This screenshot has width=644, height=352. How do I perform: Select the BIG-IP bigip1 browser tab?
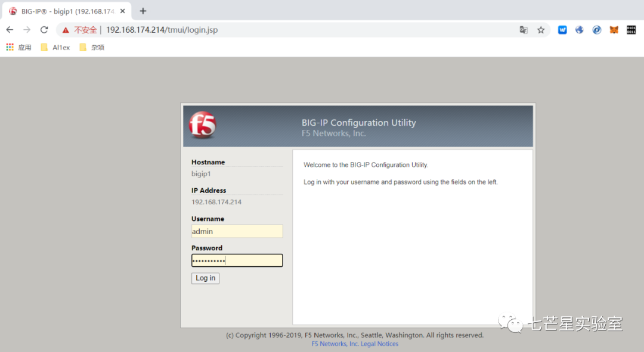coord(67,11)
